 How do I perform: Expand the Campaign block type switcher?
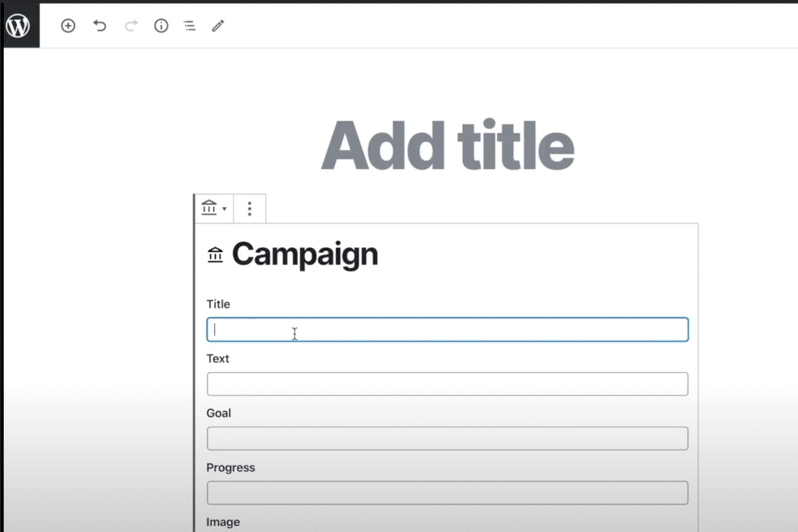tap(214, 208)
